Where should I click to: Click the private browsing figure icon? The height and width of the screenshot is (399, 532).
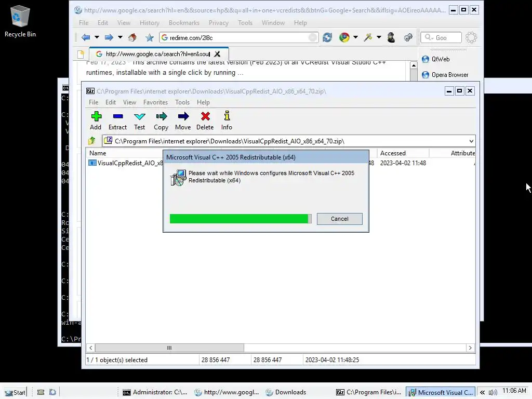[391, 37]
